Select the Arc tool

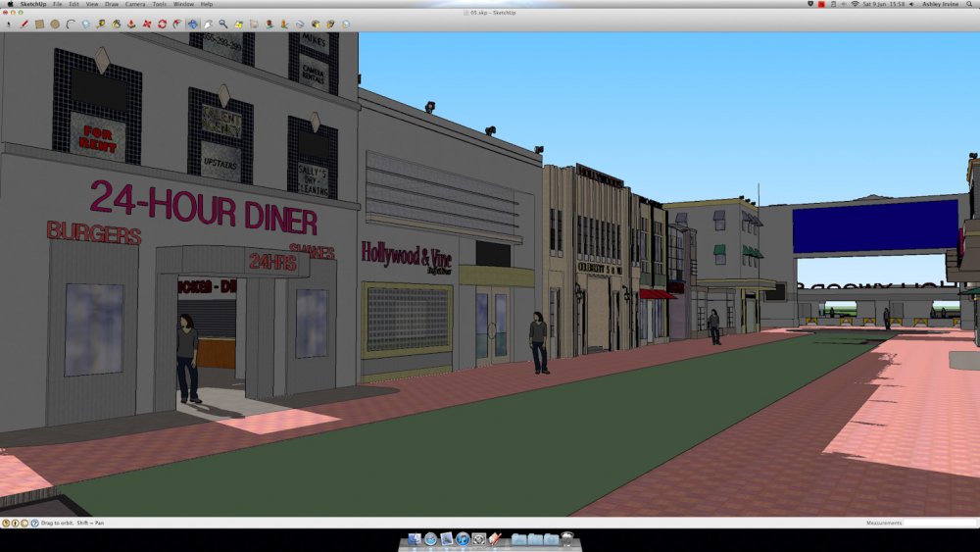point(71,25)
